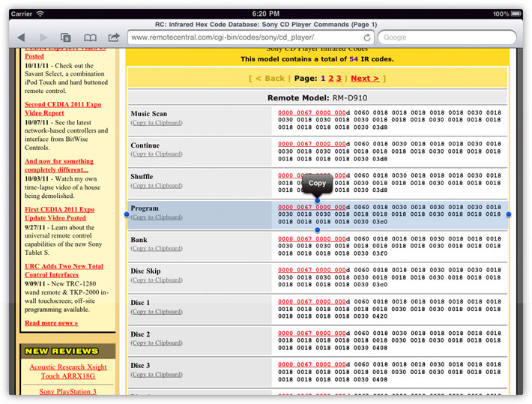The height and width of the screenshot is (404, 532).
Task: Tap the 'Program' row label
Action: [145, 208]
